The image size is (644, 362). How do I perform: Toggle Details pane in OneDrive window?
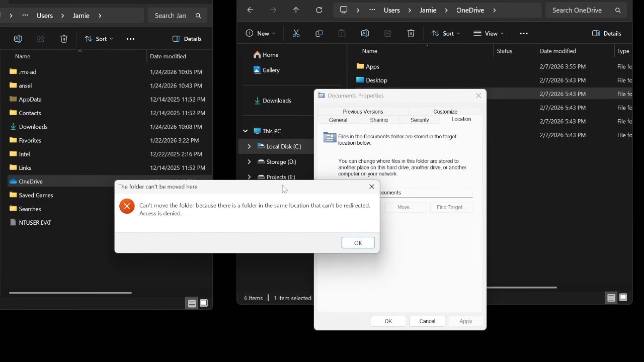pos(607,33)
